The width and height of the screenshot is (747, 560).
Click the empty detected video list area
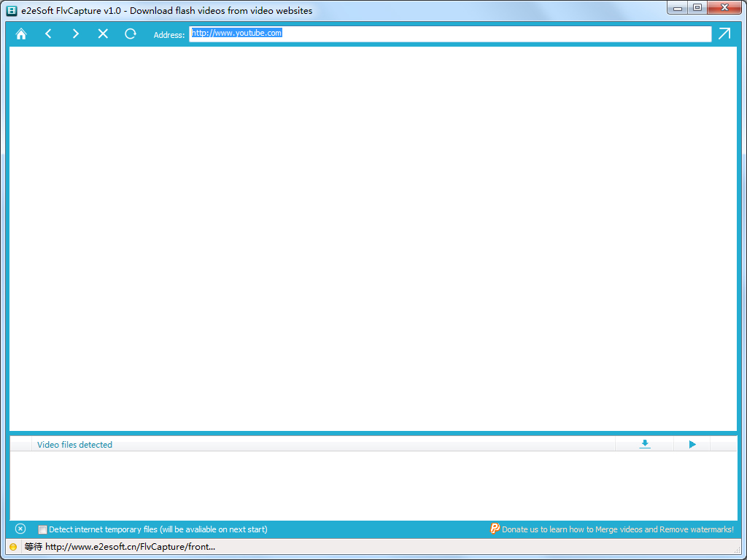[x=373, y=485]
